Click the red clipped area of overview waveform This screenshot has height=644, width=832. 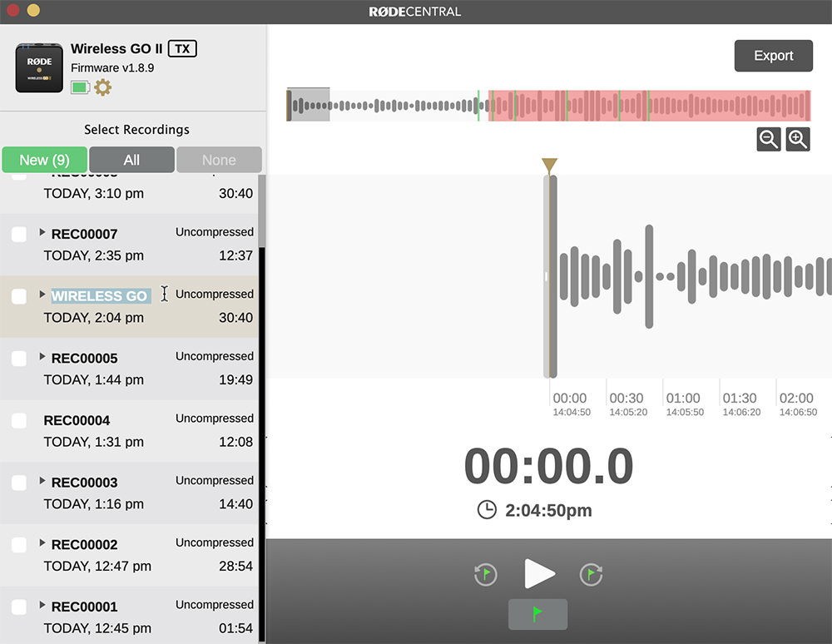(x=649, y=106)
